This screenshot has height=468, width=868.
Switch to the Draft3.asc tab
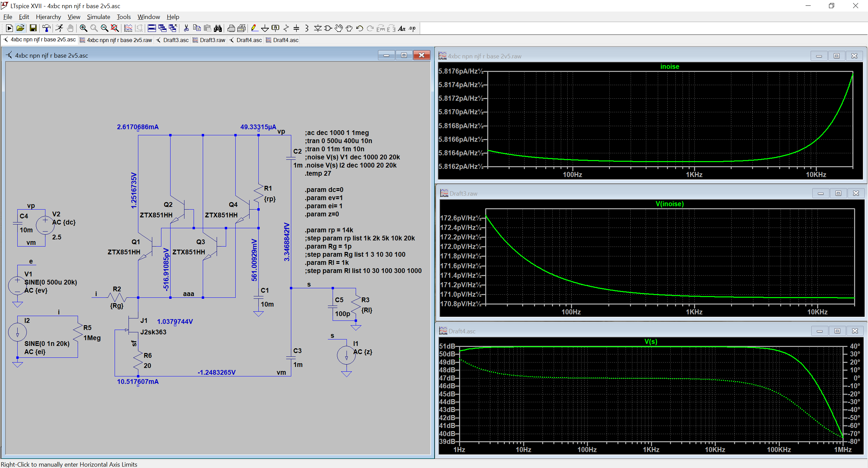(172, 40)
